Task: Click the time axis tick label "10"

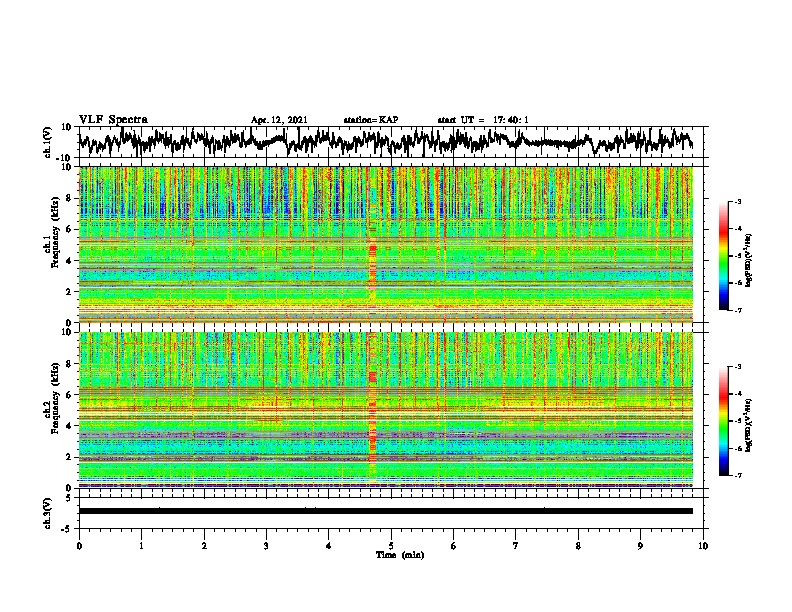Action: click(x=703, y=546)
